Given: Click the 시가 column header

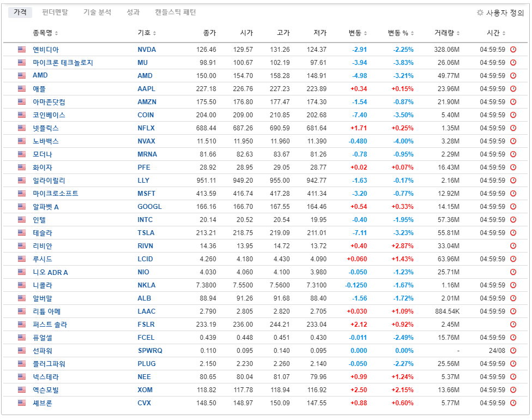Looking at the screenshot, I should pos(246,33).
